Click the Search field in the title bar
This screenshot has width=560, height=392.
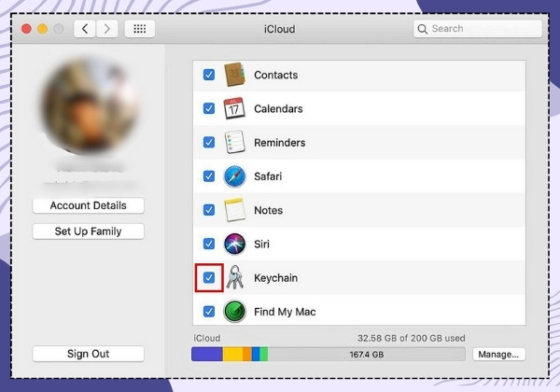pos(478,29)
